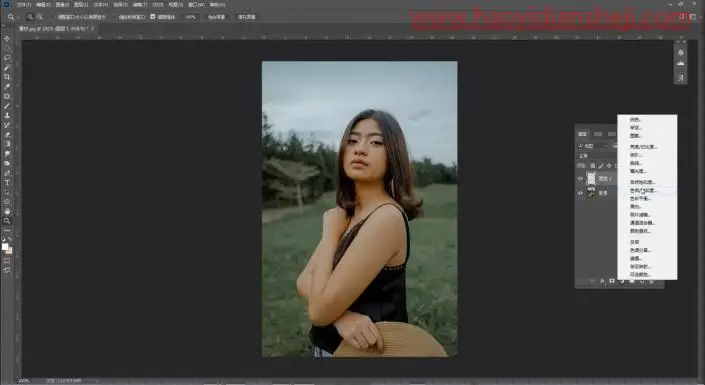Select the Path Selection tool
Image resolution: width=705 pixels, height=385 pixels.
7,192
